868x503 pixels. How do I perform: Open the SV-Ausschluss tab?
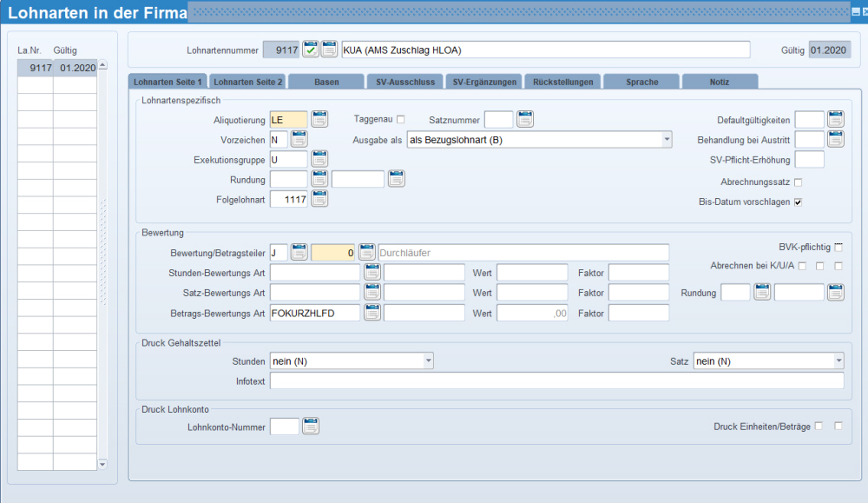405,82
